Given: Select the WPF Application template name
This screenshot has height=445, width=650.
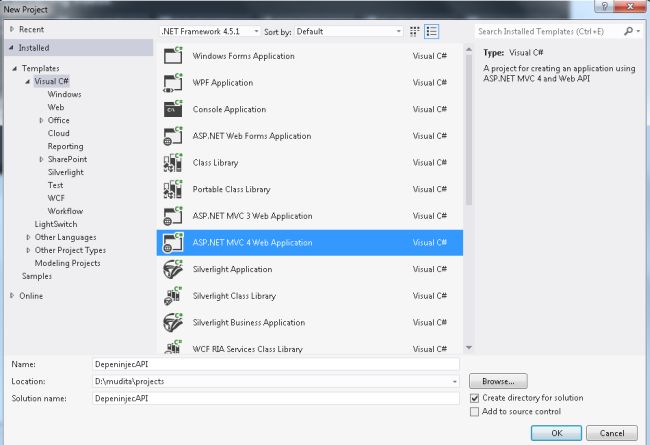Looking at the screenshot, I should pyautogui.click(x=223, y=83).
